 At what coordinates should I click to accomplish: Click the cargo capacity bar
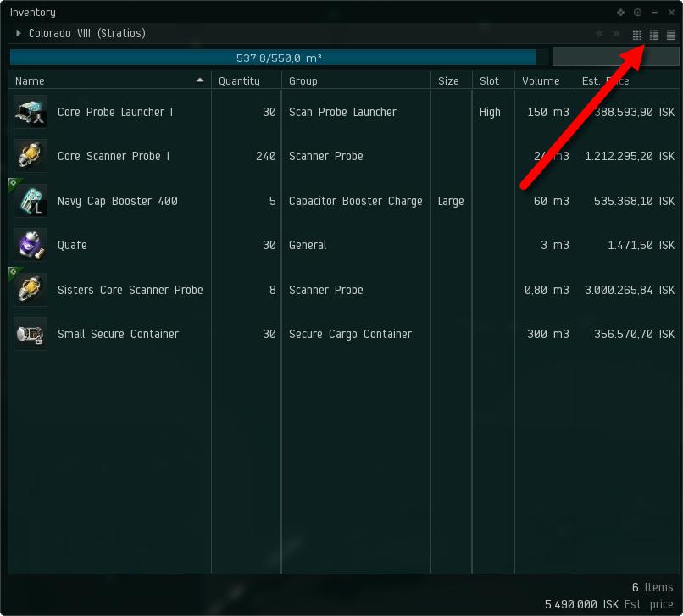click(x=272, y=58)
